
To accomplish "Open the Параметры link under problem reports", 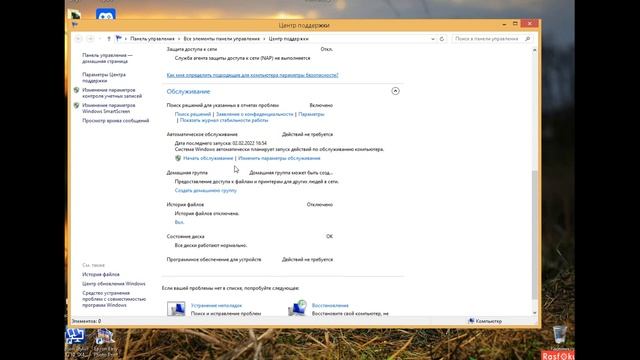I will coord(311,114).
